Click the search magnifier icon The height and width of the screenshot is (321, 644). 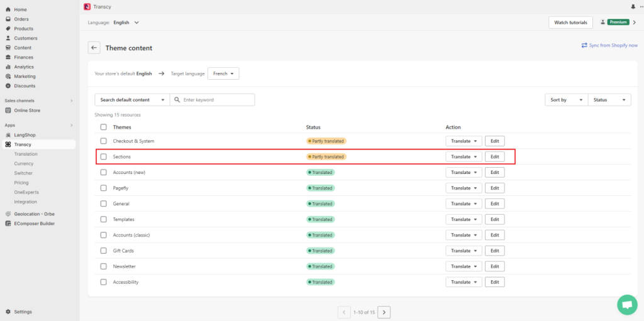click(x=177, y=100)
